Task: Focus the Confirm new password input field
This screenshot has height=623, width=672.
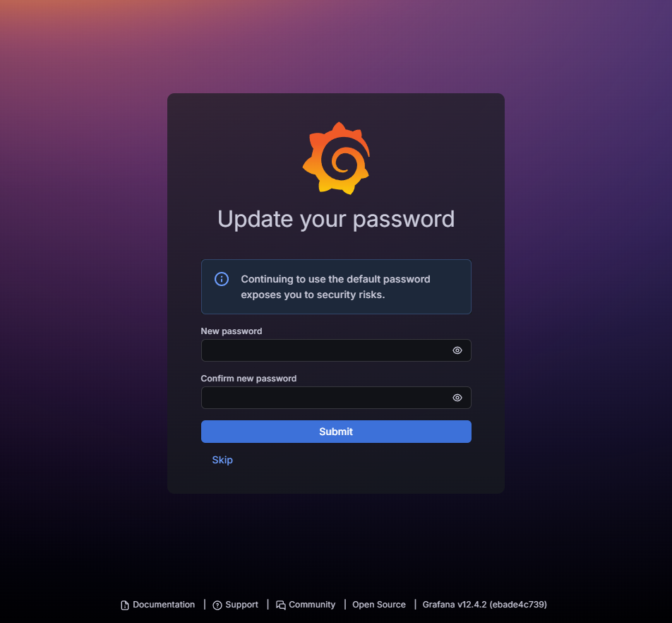Action: click(336, 398)
